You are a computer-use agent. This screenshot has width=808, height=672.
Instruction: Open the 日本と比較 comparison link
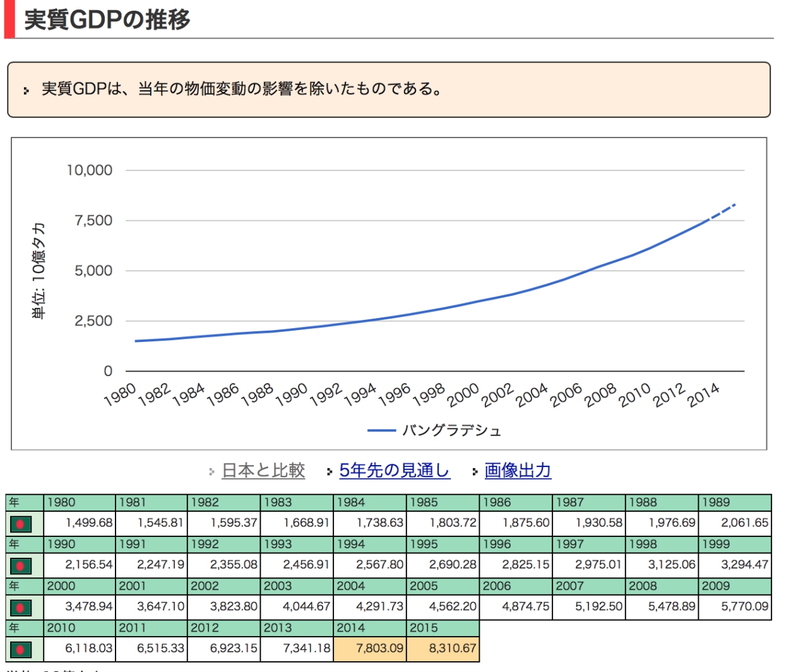tap(263, 471)
